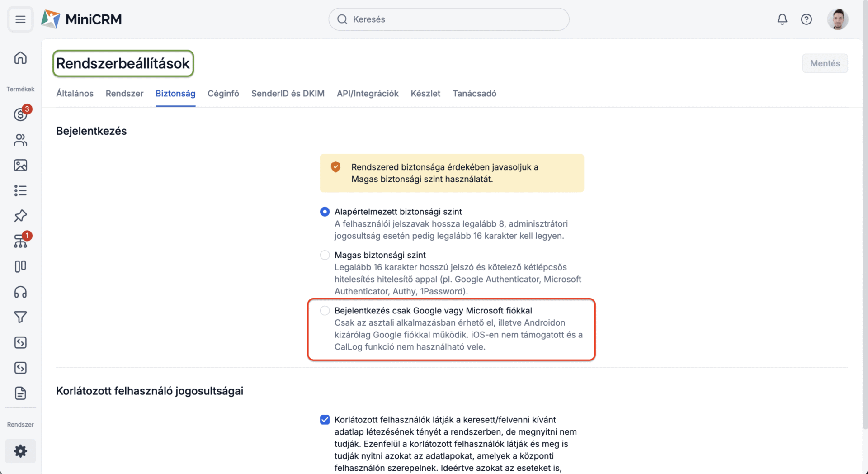Select Google or Microsoft login radio option
Screen dimensions: 868x474
[x=325, y=311]
